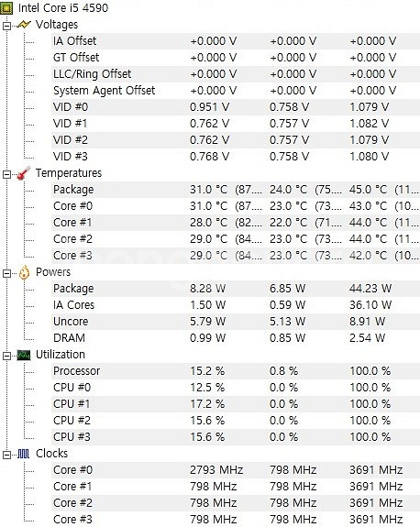Screen dimensions: 420x527
Task: Select the DRAM power row
Action: 236,338
